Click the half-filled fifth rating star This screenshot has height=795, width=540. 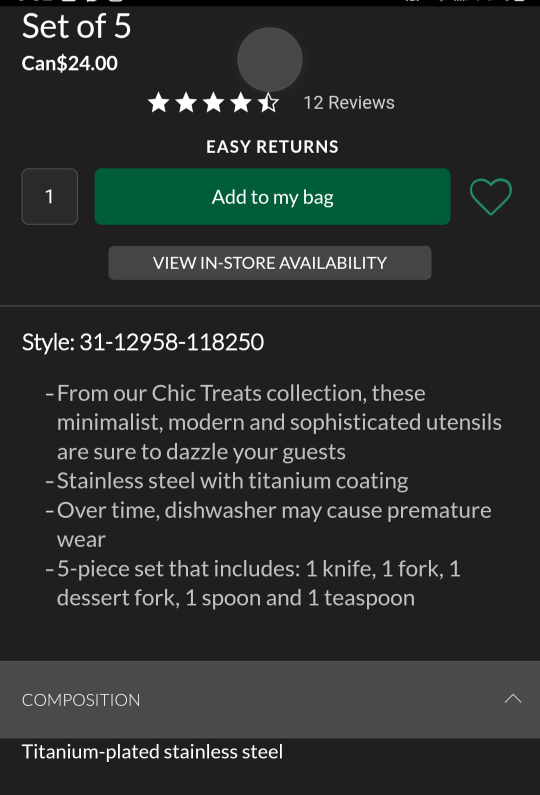coord(268,102)
